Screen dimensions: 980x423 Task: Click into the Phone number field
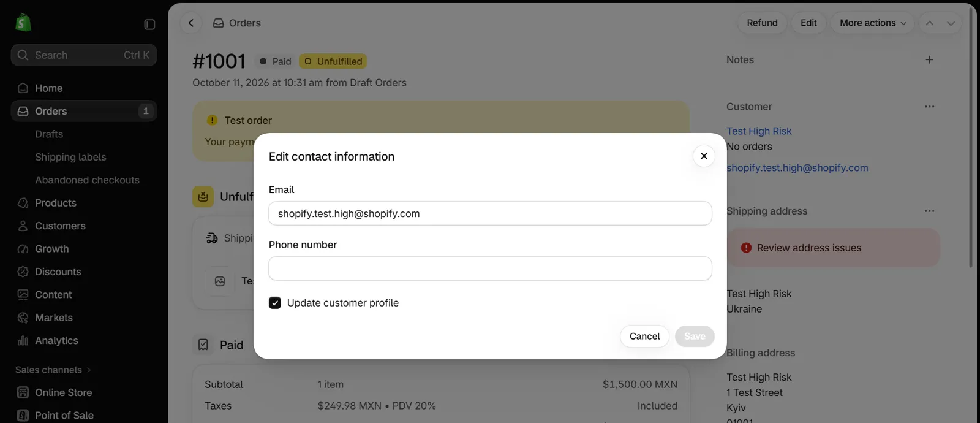tap(490, 269)
